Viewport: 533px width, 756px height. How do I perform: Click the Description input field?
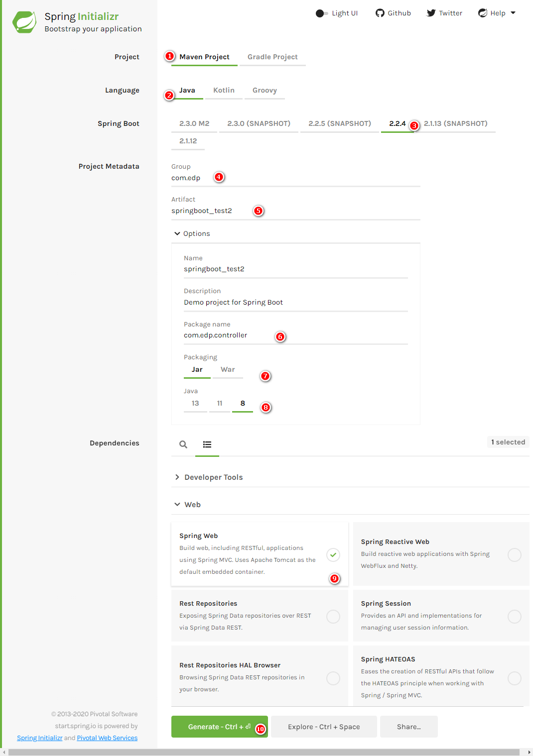click(296, 302)
